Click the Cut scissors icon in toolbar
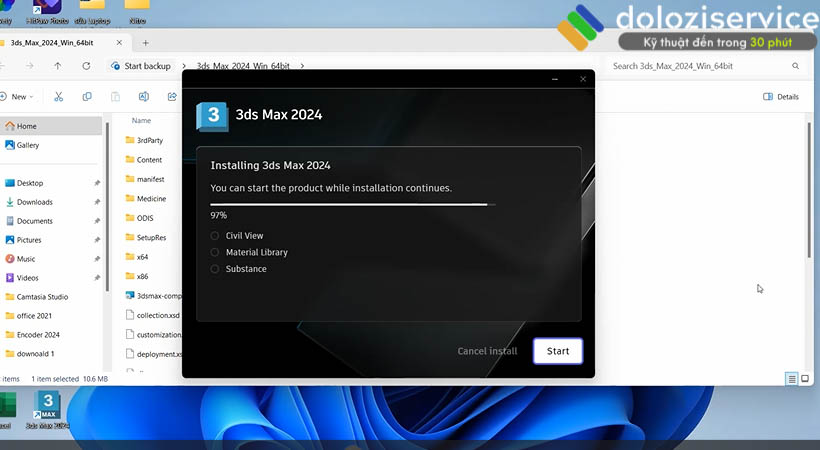 click(59, 97)
